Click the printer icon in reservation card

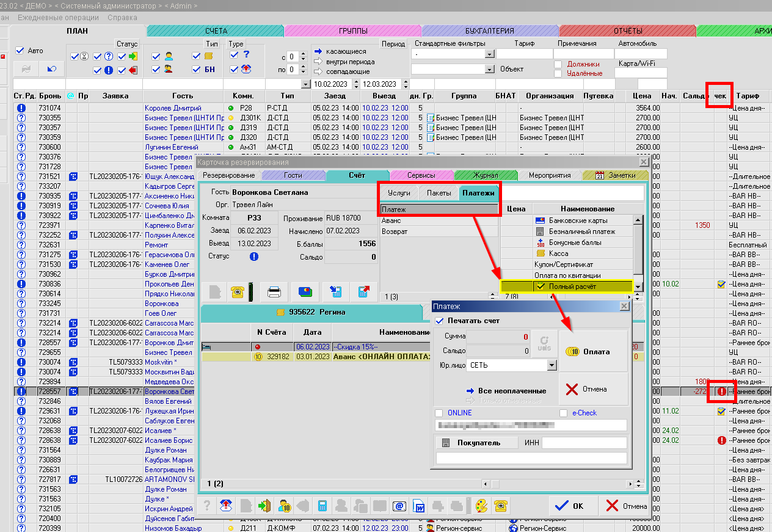click(274, 292)
